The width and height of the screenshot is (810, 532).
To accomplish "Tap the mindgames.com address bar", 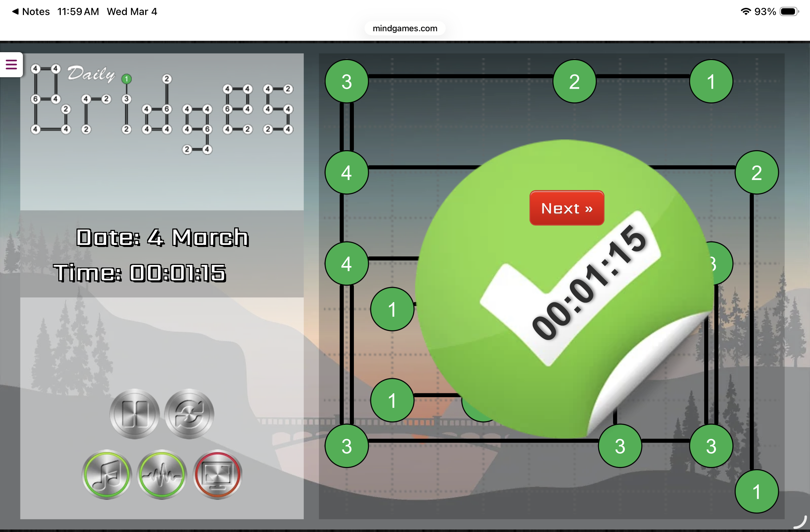I will [405, 28].
